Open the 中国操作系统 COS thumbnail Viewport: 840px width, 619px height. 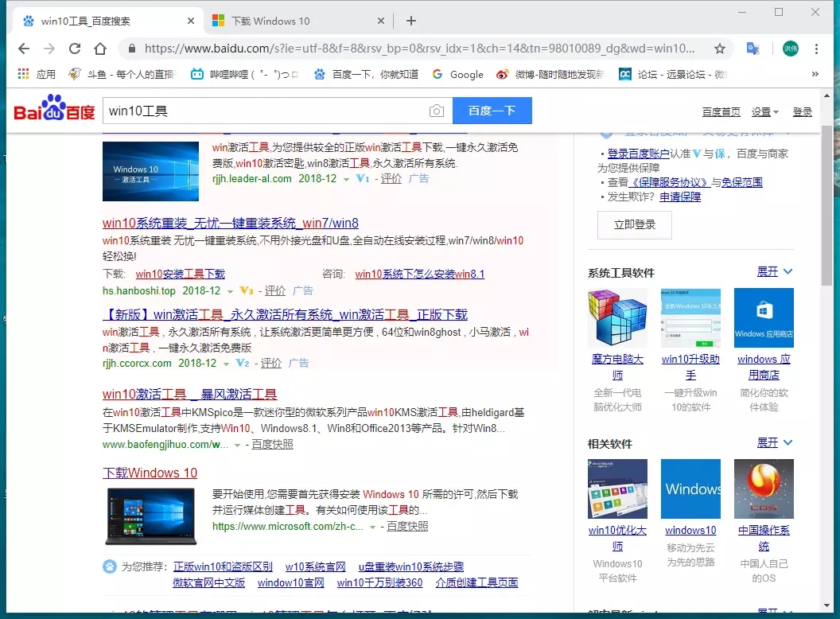764,489
